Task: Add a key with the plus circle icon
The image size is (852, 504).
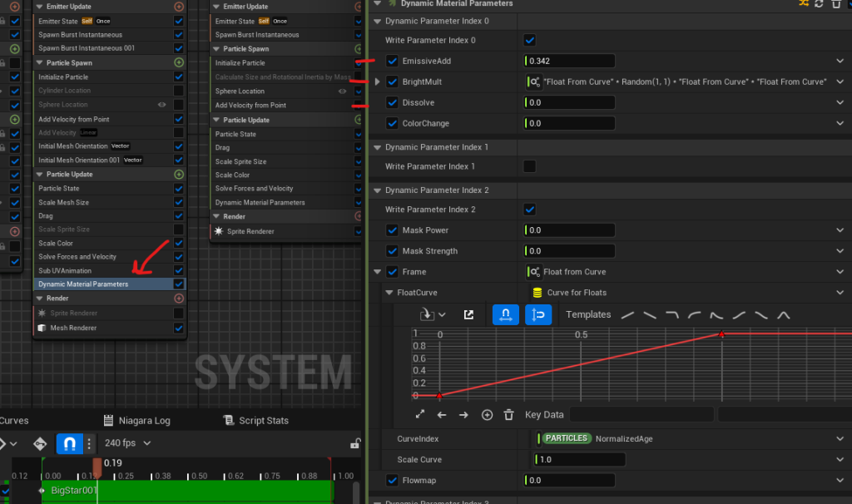Action: click(487, 415)
